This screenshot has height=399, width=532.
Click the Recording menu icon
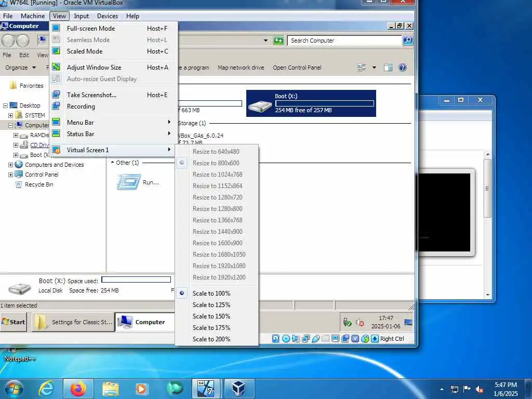pyautogui.click(x=56, y=106)
